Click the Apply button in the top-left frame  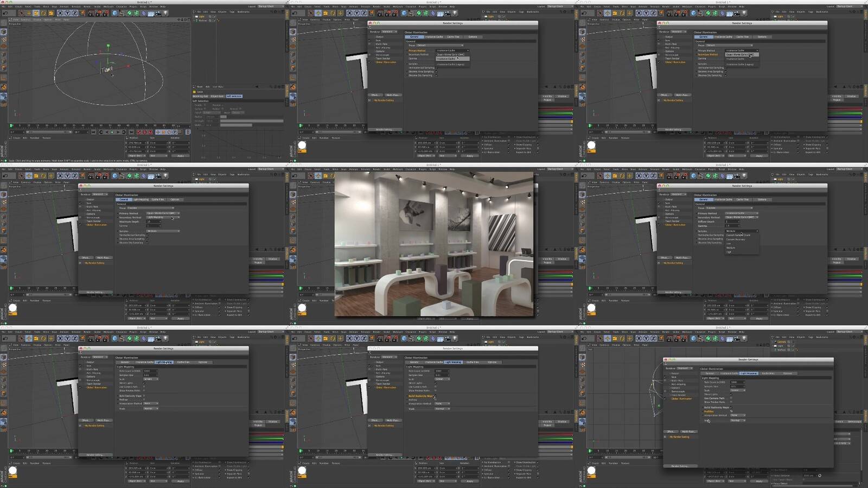click(x=181, y=156)
